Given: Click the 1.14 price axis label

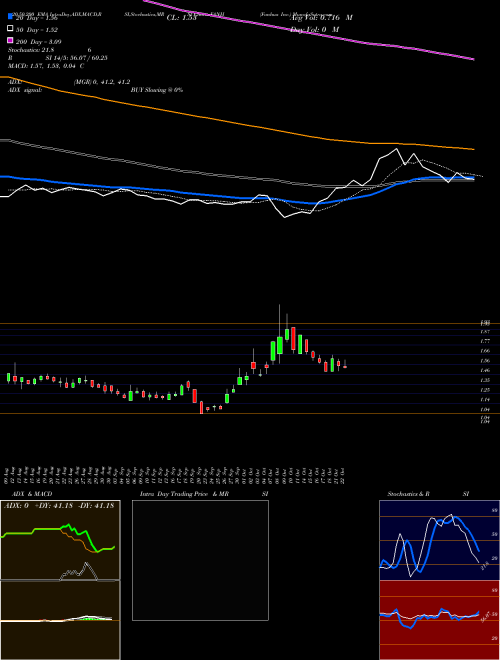Looking at the screenshot, I should (x=484, y=399).
